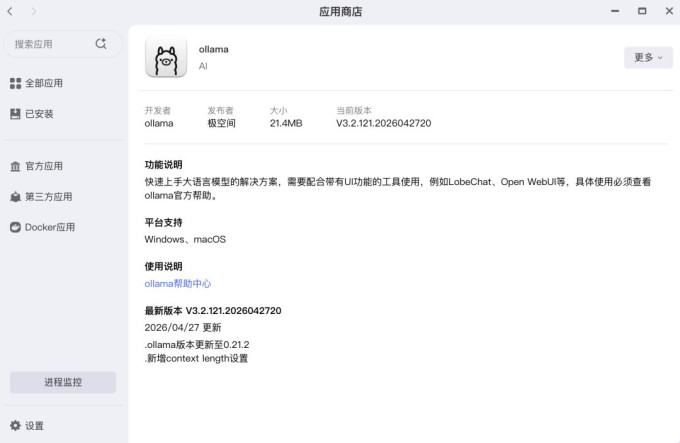Go back with the left arrow
680x443 pixels.
(x=10, y=11)
